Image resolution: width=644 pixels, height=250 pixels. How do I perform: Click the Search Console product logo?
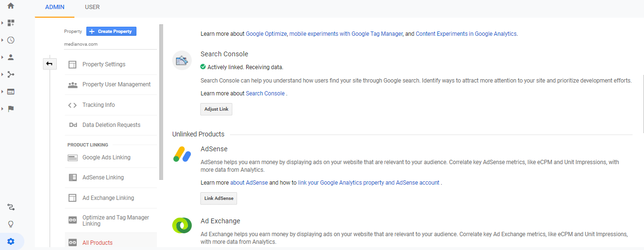182,60
